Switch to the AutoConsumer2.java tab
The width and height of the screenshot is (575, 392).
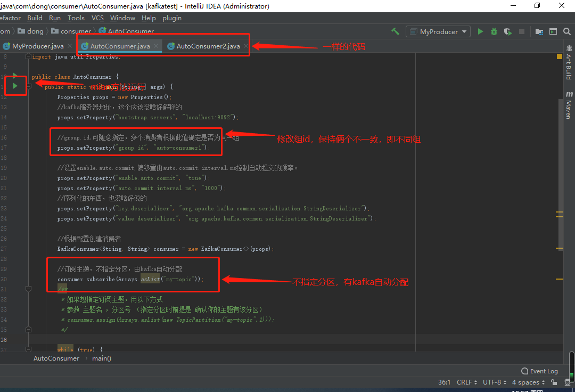pos(208,46)
